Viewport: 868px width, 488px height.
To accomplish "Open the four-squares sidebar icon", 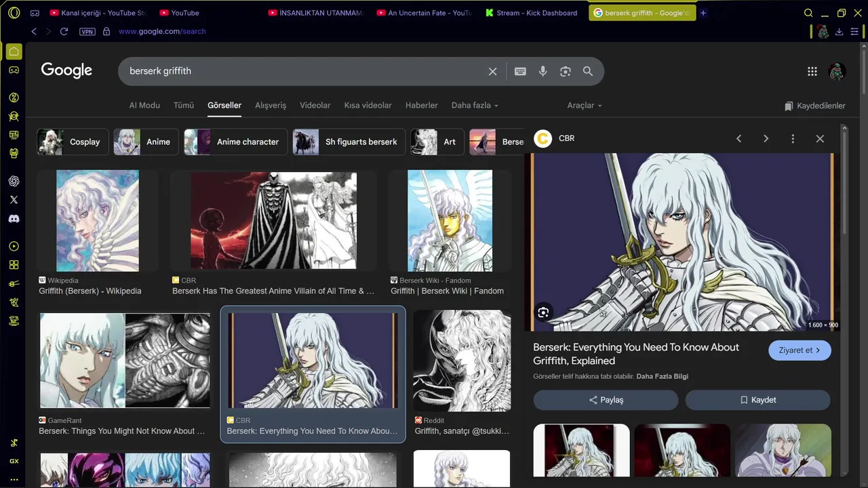I will click(14, 265).
